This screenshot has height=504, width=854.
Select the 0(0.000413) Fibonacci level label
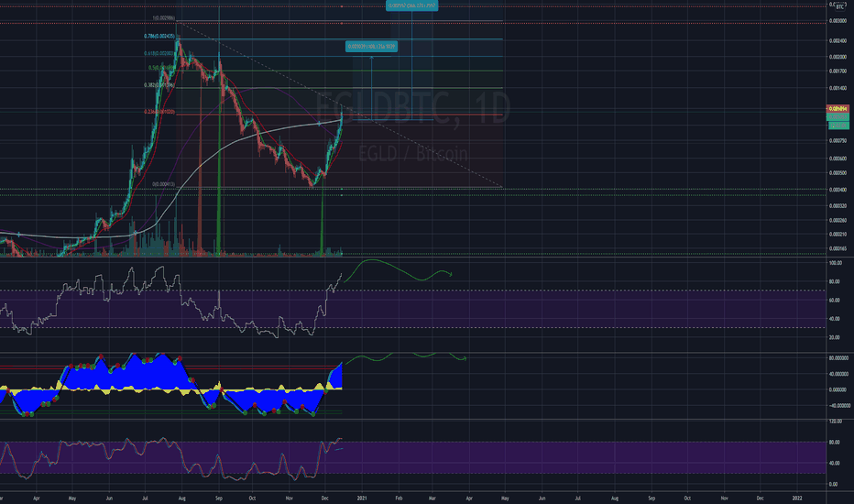pos(163,184)
